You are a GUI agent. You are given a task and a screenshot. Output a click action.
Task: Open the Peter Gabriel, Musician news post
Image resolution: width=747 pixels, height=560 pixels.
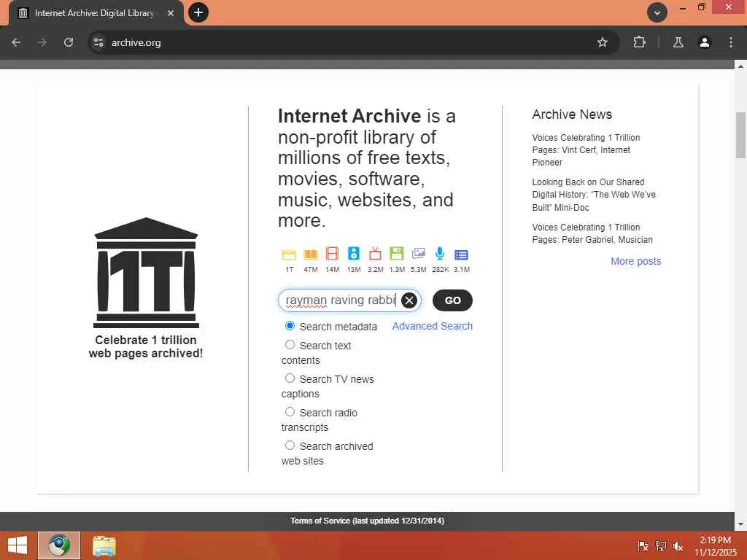(x=592, y=233)
